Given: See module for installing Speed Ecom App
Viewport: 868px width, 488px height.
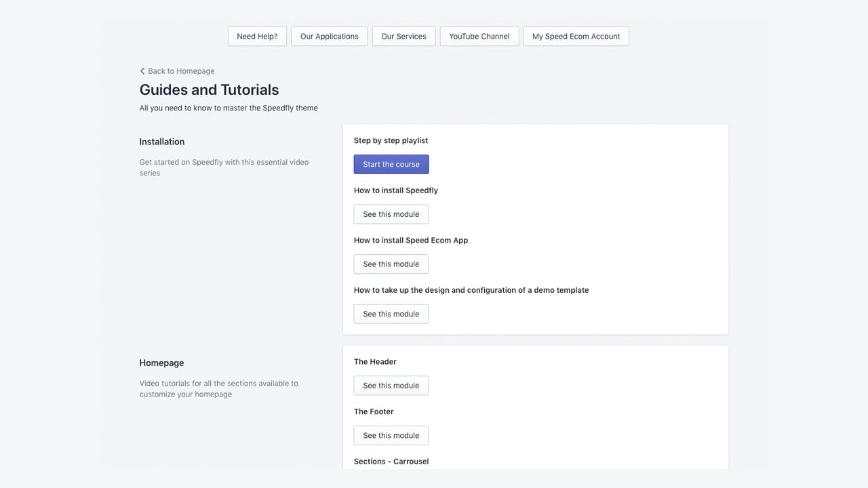Looking at the screenshot, I should 391,264.
